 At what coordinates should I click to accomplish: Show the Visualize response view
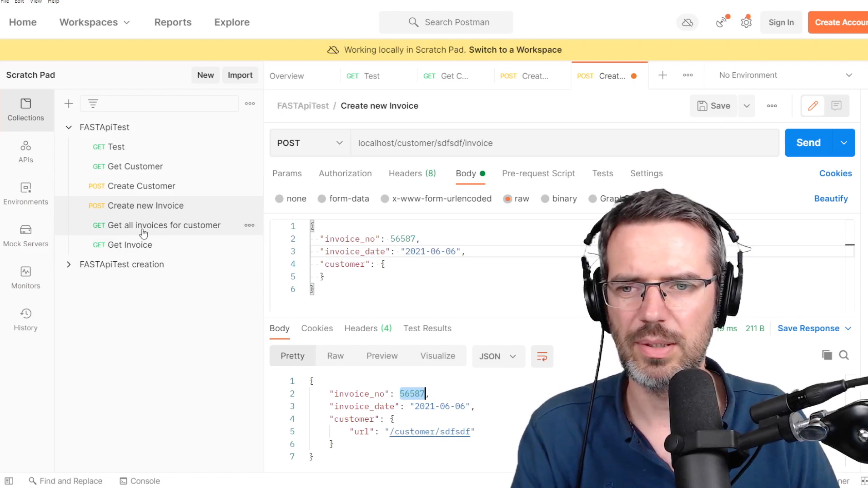click(x=437, y=356)
